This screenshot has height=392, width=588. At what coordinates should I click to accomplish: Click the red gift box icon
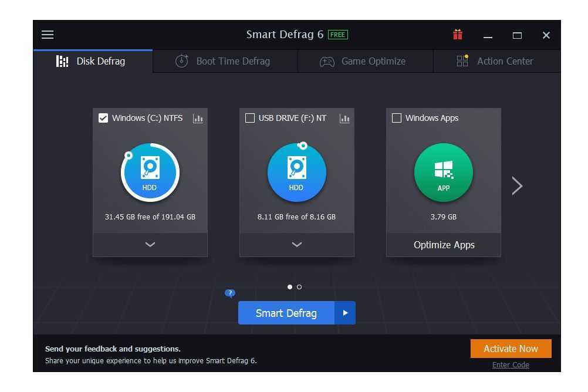click(458, 35)
